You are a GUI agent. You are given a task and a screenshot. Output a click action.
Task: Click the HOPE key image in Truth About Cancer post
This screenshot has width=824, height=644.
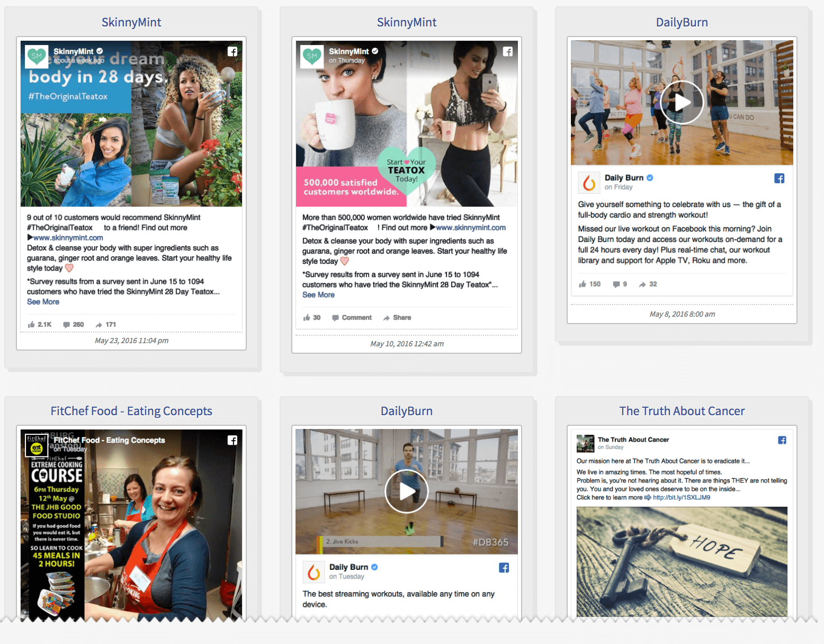click(x=682, y=562)
